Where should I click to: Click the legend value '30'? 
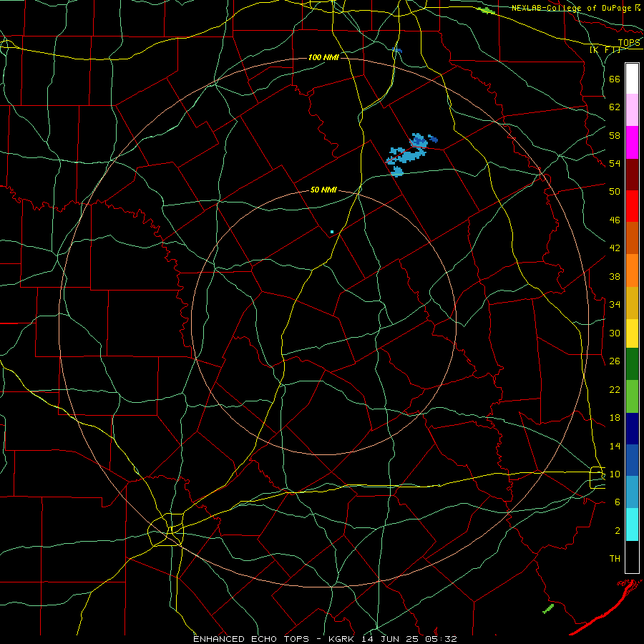click(615, 333)
